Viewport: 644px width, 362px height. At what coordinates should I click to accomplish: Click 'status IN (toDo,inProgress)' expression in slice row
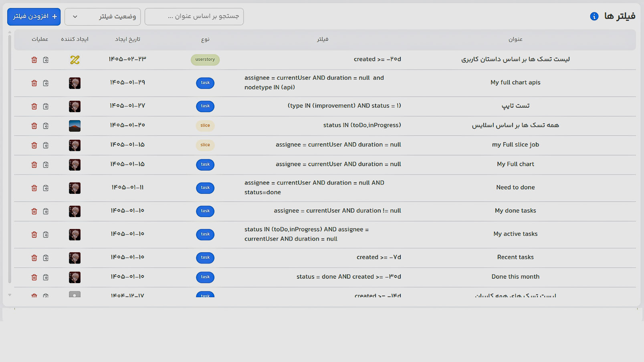tap(362, 125)
